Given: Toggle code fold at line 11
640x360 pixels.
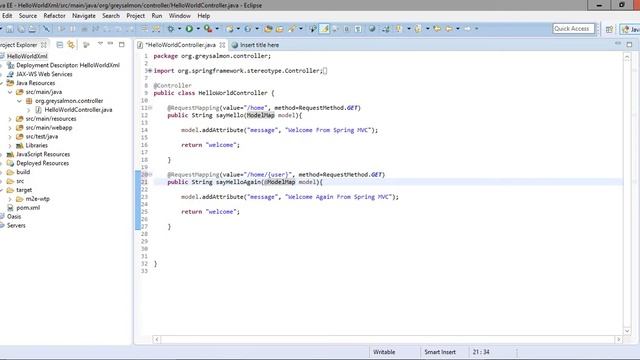Looking at the screenshot, I should [150, 108].
